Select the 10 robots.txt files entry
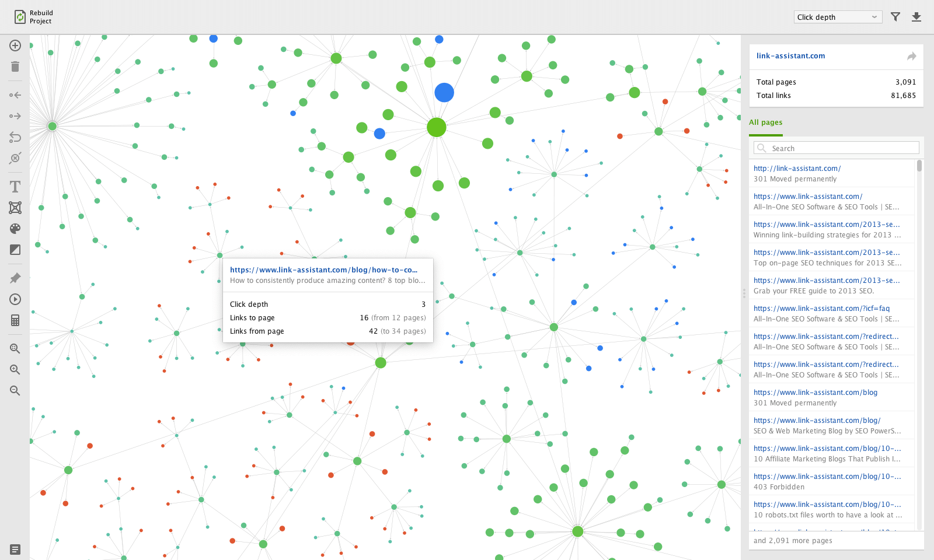 click(x=832, y=509)
